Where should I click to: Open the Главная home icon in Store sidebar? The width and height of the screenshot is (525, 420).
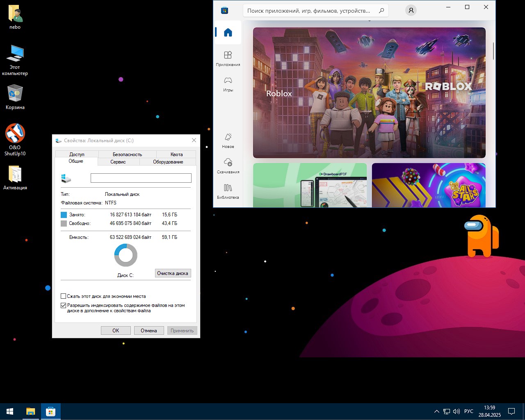227,32
